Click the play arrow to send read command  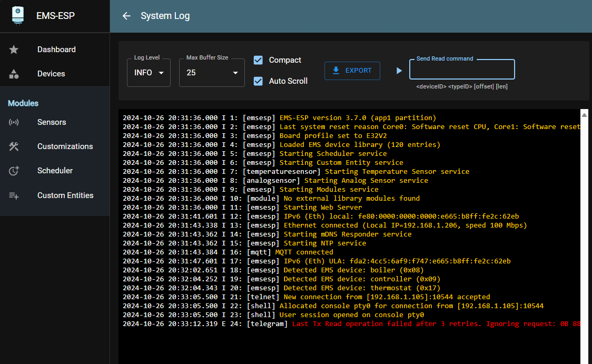pyautogui.click(x=399, y=71)
